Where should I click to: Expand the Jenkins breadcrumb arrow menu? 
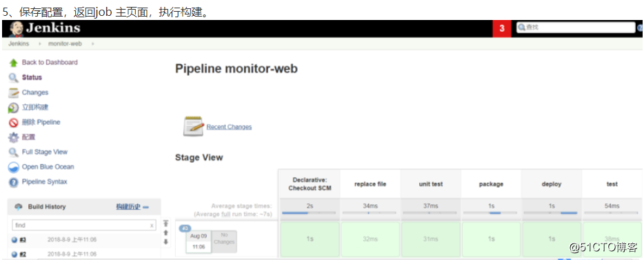[x=40, y=43]
